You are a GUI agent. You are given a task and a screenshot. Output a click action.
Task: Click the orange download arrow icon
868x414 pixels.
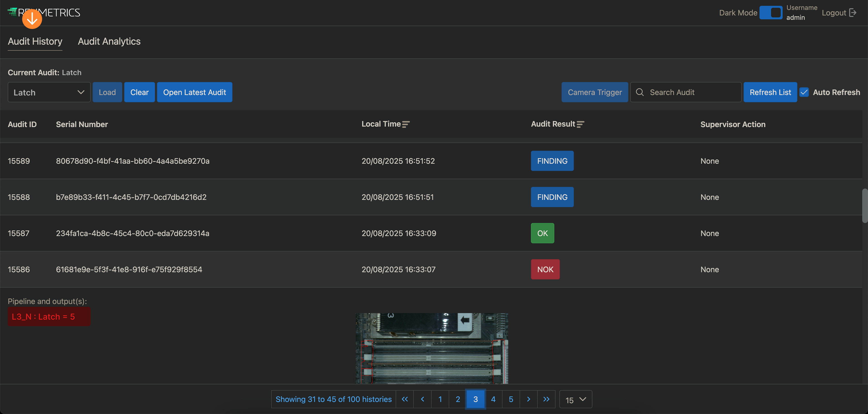(32, 19)
